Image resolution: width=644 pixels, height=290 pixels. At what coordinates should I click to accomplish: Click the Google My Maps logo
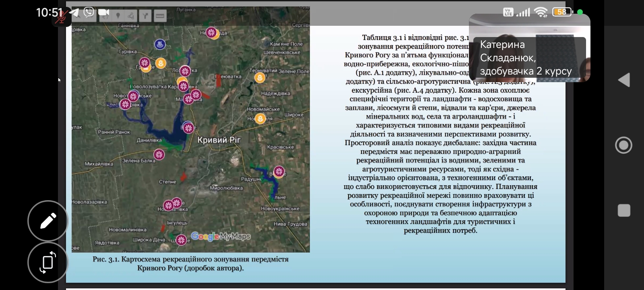pyautogui.click(x=221, y=236)
